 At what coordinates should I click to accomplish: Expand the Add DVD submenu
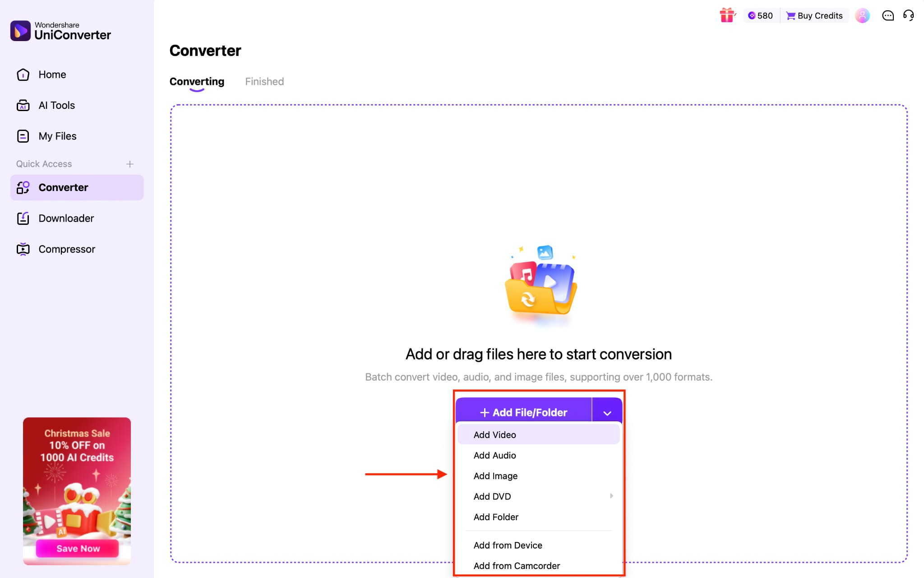(611, 496)
